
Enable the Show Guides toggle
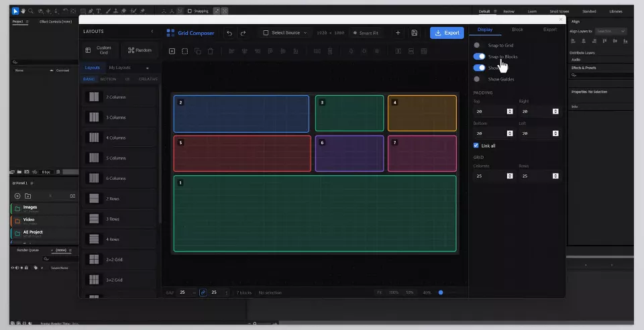[479, 79]
